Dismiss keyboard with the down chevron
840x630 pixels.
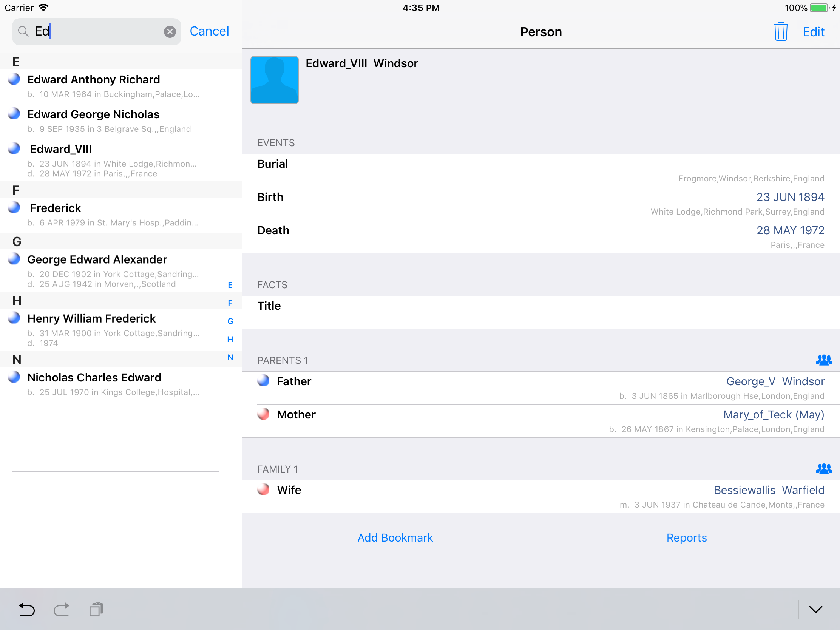tap(815, 609)
